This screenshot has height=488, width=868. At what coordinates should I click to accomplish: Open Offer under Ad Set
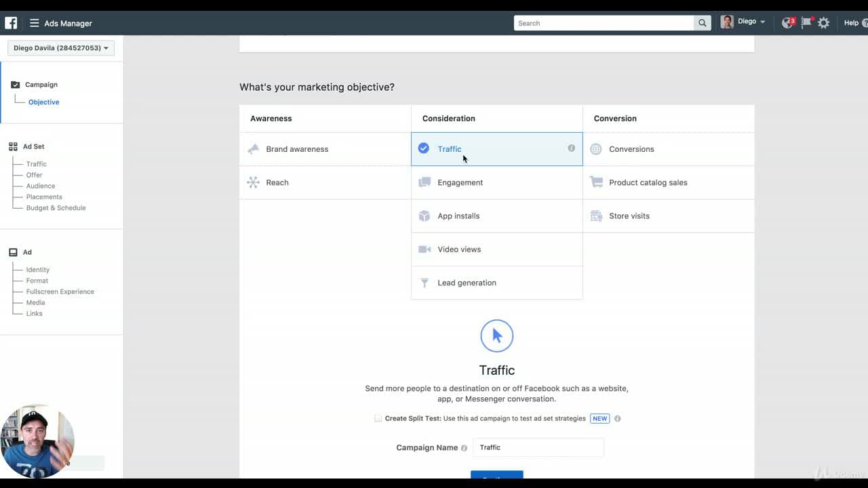coord(34,175)
